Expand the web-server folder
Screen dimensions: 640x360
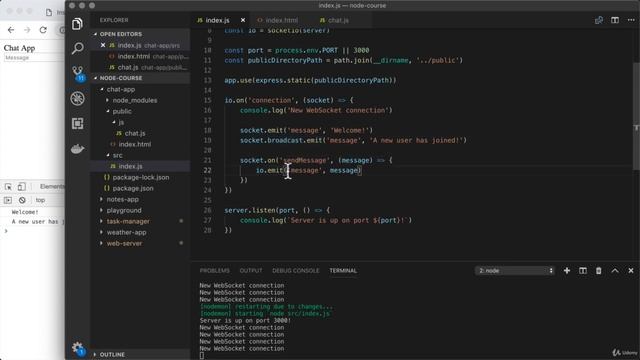pyautogui.click(x=102, y=243)
